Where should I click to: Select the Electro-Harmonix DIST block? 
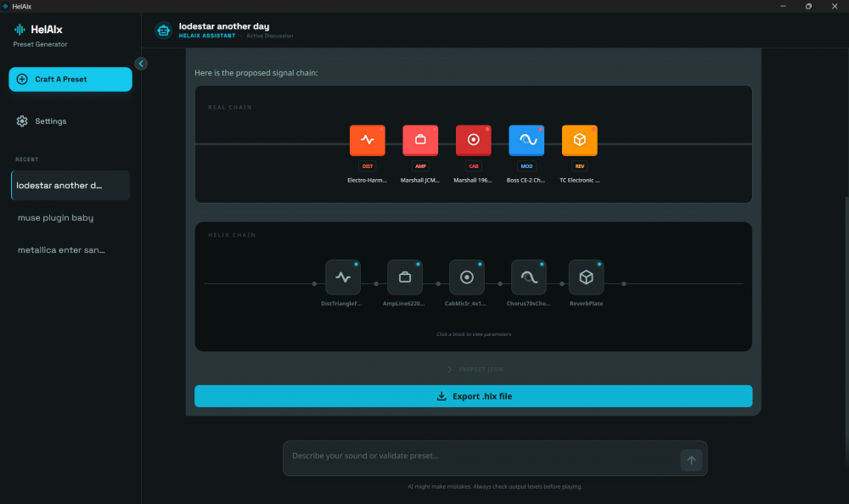[367, 140]
